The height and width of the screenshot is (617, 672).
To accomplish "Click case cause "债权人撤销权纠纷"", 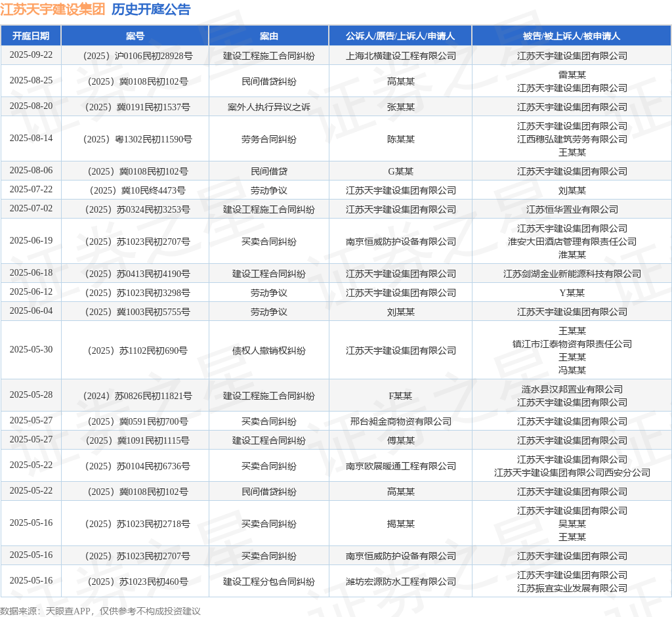I will (x=268, y=351).
